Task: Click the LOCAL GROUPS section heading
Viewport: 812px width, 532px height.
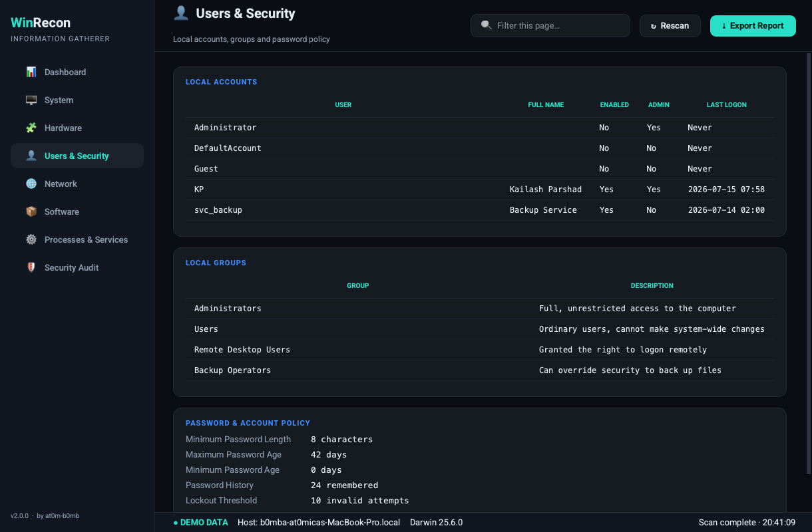Action: 216,263
